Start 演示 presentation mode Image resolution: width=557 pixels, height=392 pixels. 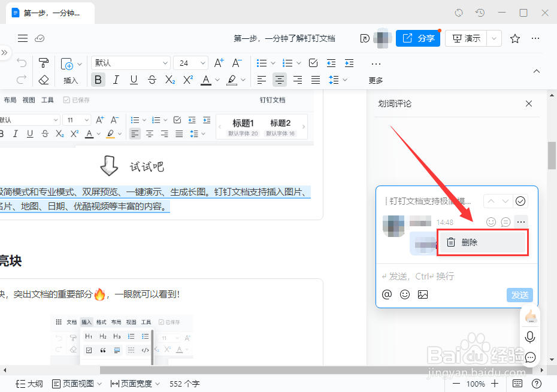click(466, 38)
